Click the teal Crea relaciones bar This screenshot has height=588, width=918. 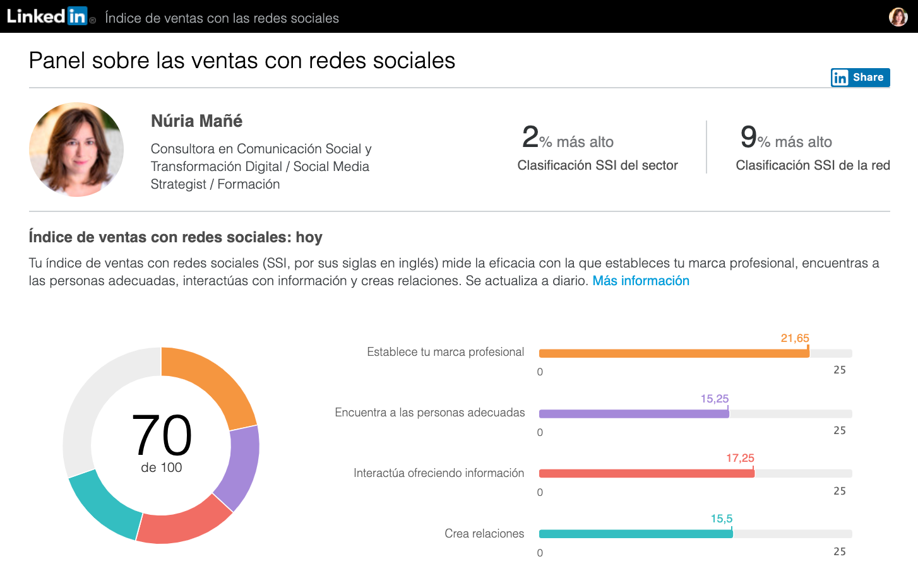[636, 534]
